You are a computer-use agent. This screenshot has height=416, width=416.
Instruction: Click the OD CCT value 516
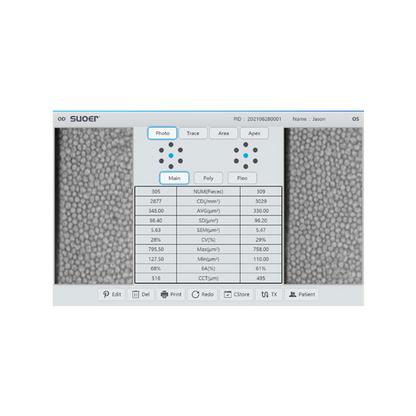tap(156, 278)
